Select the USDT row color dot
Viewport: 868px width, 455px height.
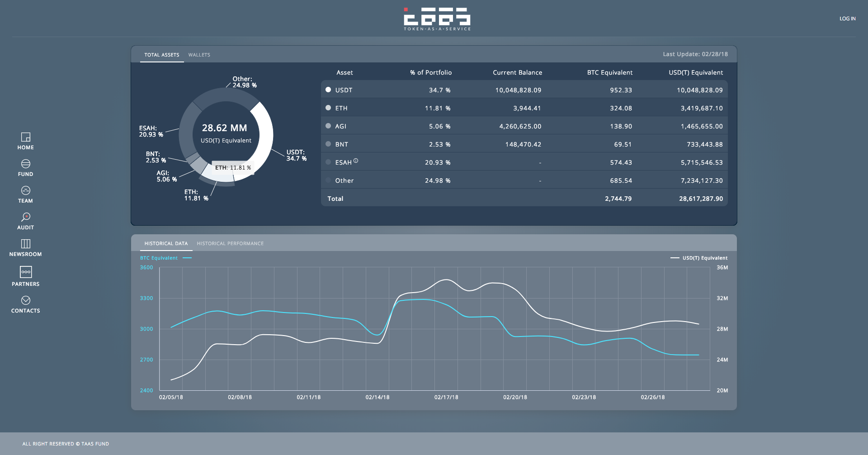pyautogui.click(x=328, y=90)
